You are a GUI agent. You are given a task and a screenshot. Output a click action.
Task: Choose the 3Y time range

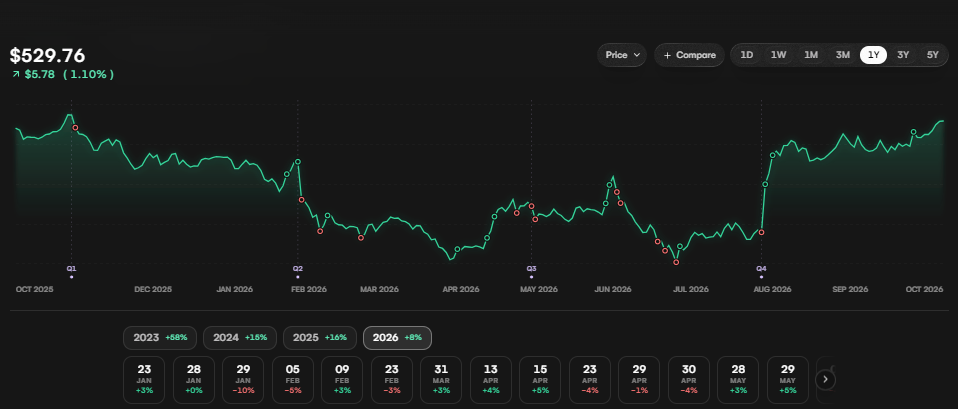(x=903, y=55)
